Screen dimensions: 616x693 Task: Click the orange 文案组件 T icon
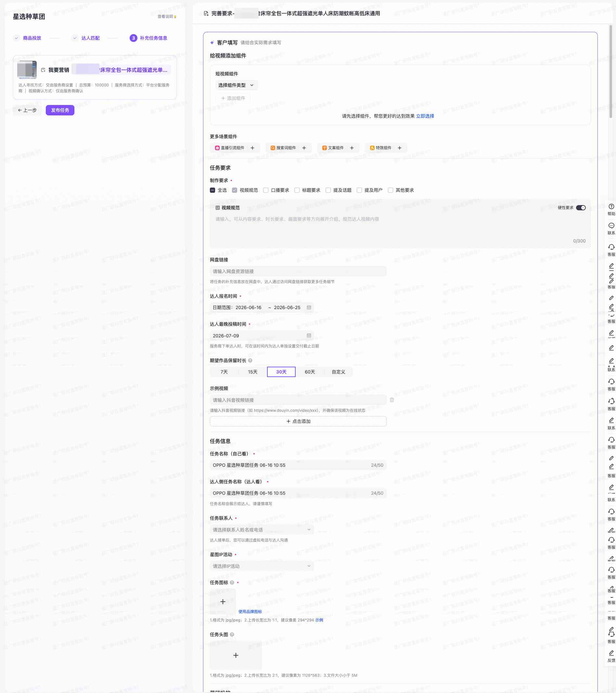click(324, 148)
